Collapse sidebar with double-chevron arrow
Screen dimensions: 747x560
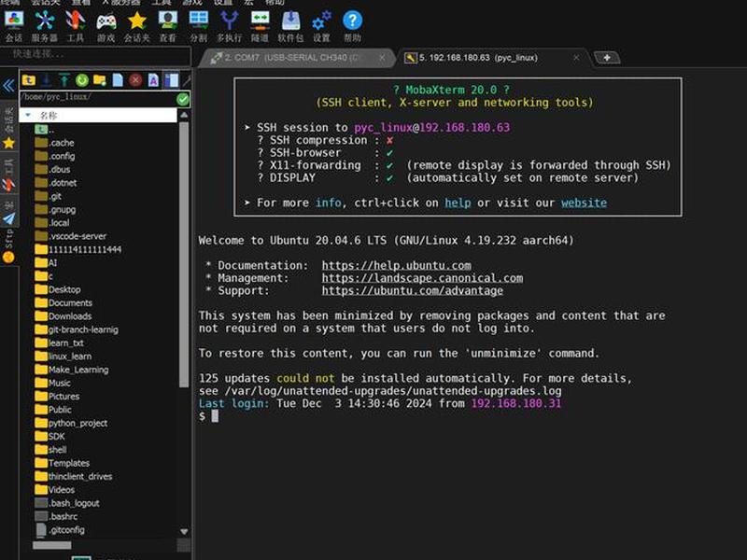coord(8,86)
